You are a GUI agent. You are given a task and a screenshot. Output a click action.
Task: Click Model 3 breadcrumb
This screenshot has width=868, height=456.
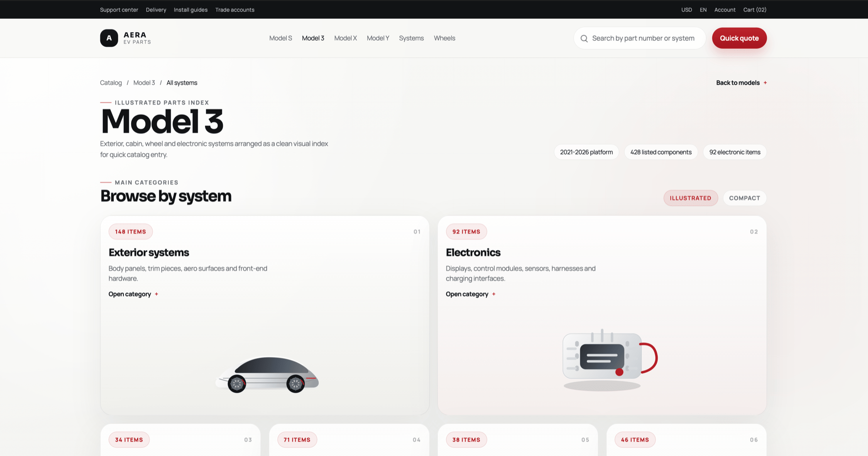tap(144, 83)
